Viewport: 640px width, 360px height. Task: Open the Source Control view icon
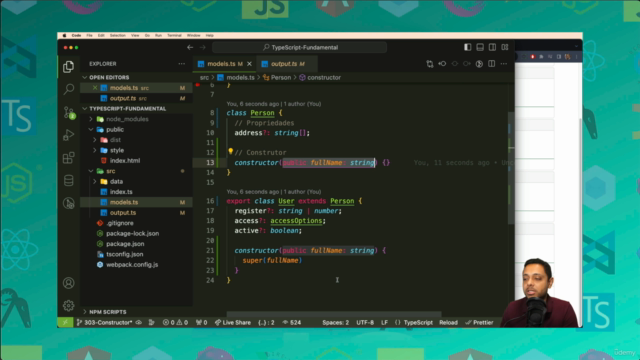(x=69, y=112)
